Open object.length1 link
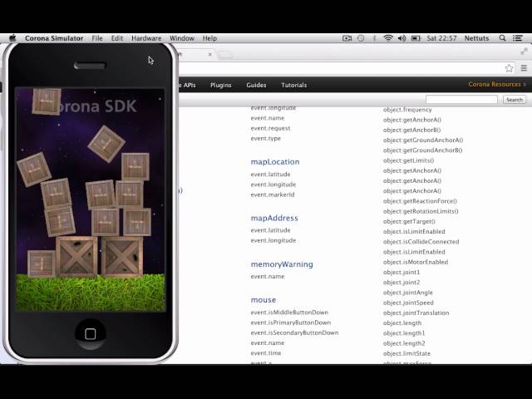Screen dimensions: 532x399 tap(404, 333)
